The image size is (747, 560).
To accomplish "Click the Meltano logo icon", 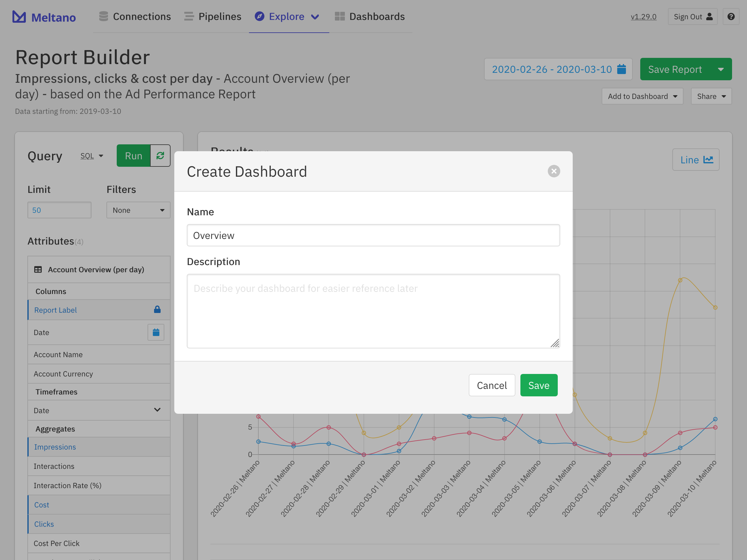I will (19, 16).
